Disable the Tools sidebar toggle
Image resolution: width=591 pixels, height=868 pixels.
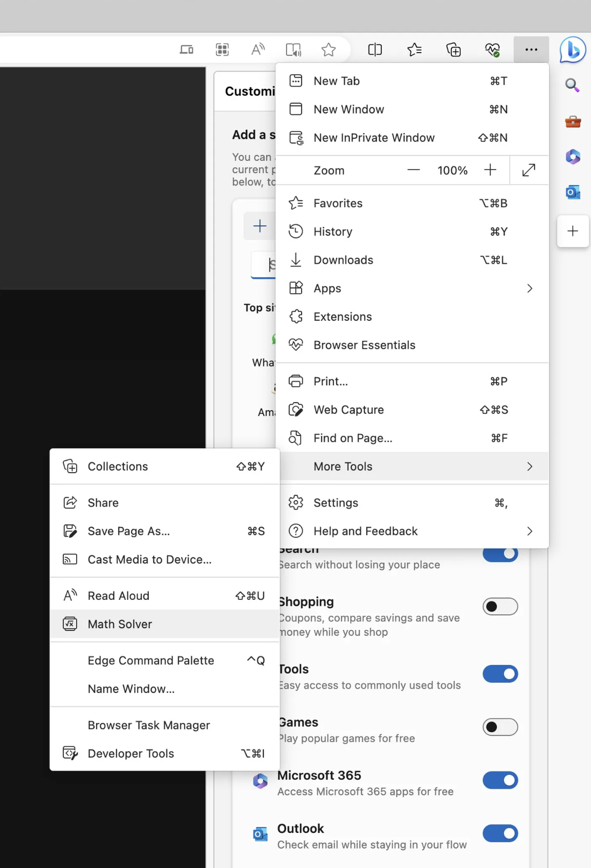coord(500,674)
